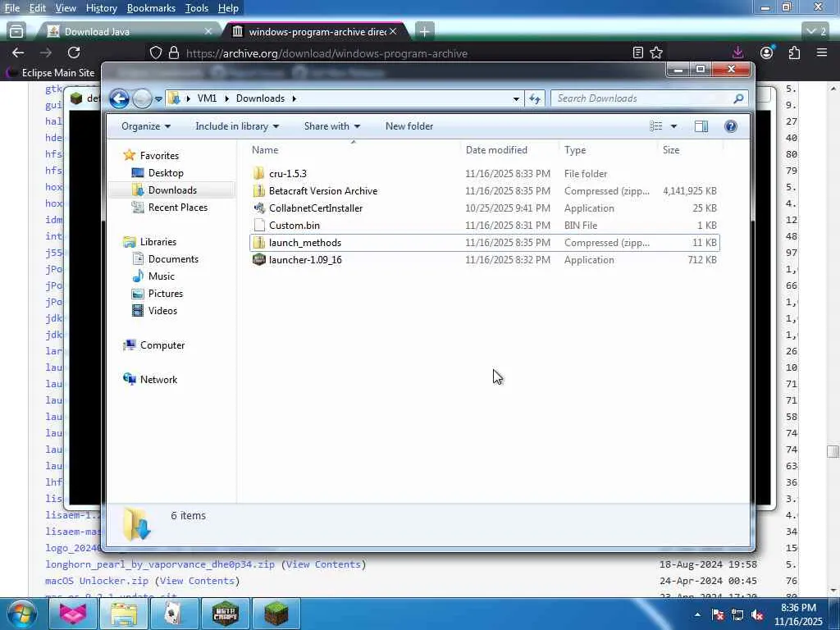Select the launcher-1.09_16 application icon
Image resolution: width=840 pixels, height=630 pixels.
click(259, 260)
